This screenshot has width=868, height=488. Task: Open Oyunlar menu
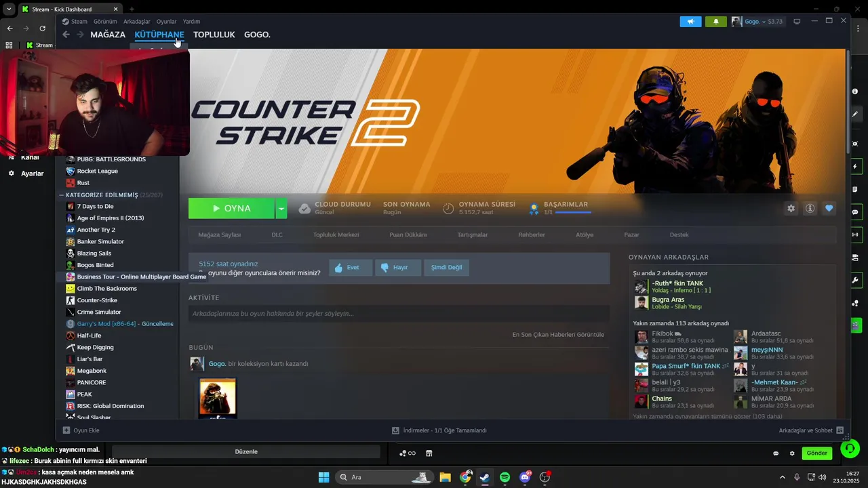(x=166, y=22)
